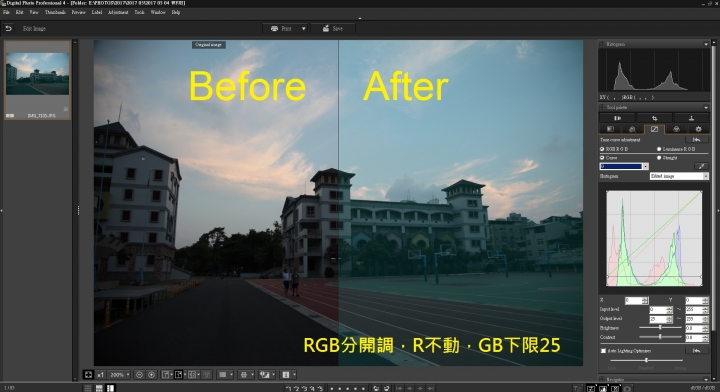Reset tone curve adjustment with the revert button
This screenshot has width=720, height=392.
697,140
